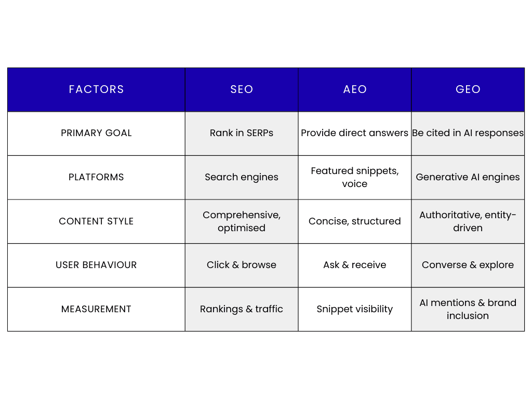Select the "Generative AI engines" cell
The height and width of the screenshot is (399, 532).
tap(468, 177)
